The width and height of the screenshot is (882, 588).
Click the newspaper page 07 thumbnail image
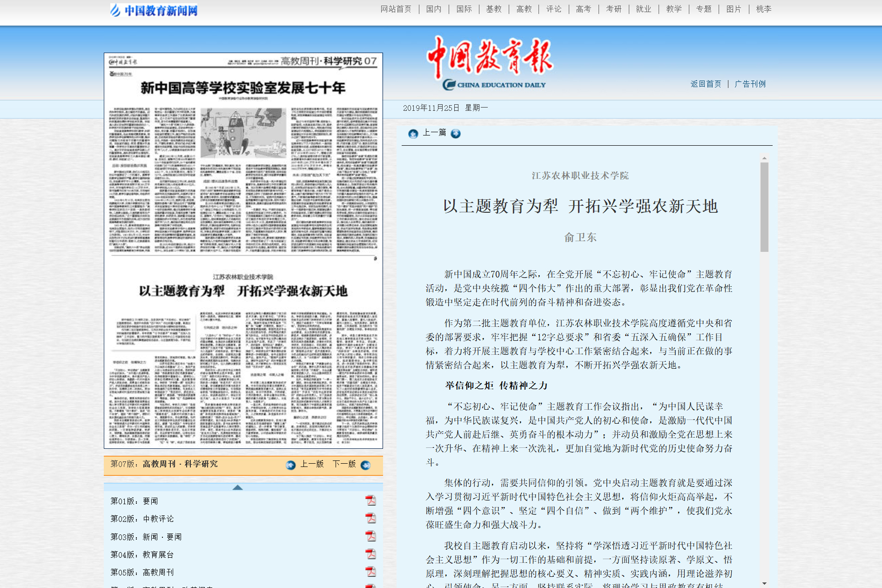pyautogui.click(x=243, y=250)
